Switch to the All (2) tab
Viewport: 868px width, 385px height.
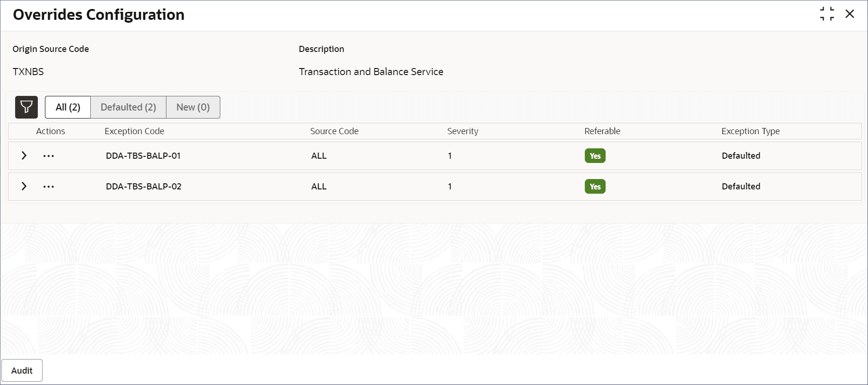point(68,107)
